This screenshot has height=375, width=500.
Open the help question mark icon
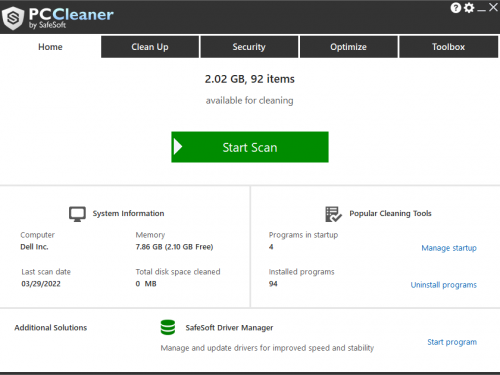(x=456, y=8)
